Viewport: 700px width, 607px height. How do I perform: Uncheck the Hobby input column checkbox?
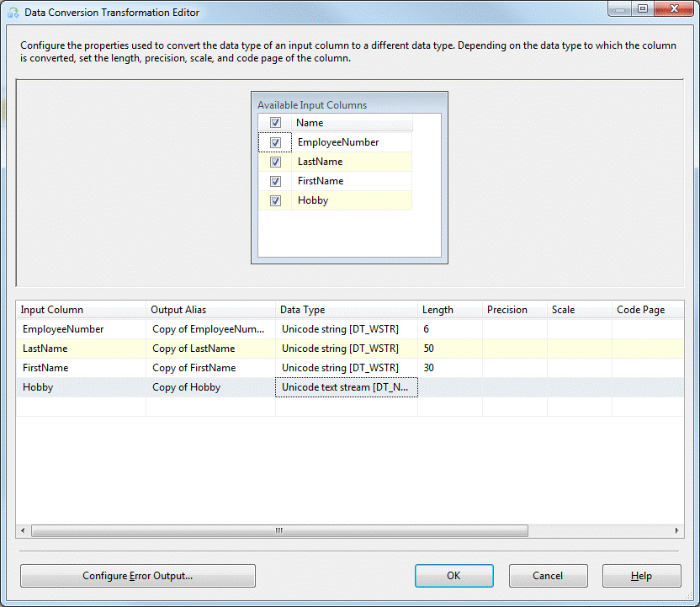click(x=275, y=200)
